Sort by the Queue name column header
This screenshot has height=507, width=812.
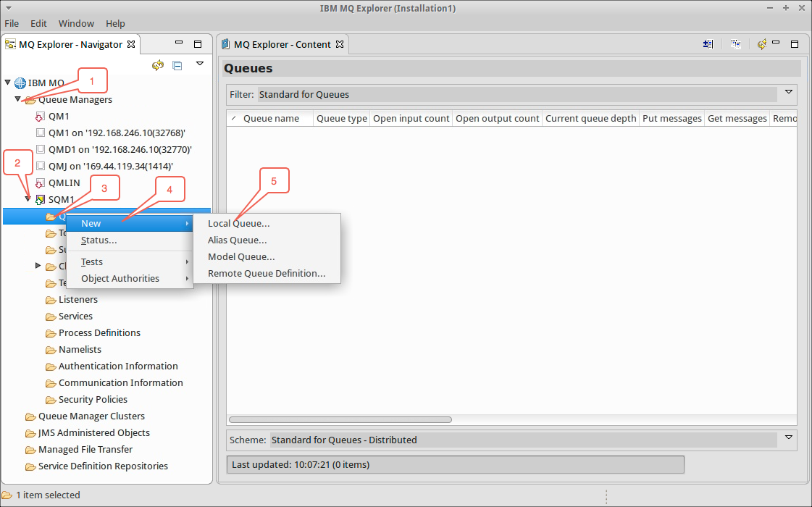click(x=270, y=119)
